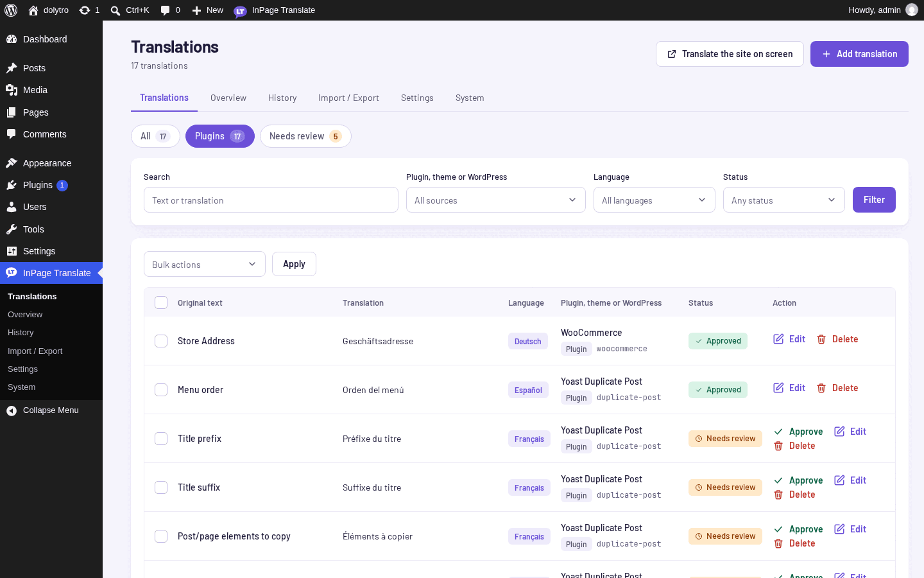The width and height of the screenshot is (924, 578).
Task: Click Approve for Post/page elements to copy
Action: (798, 529)
